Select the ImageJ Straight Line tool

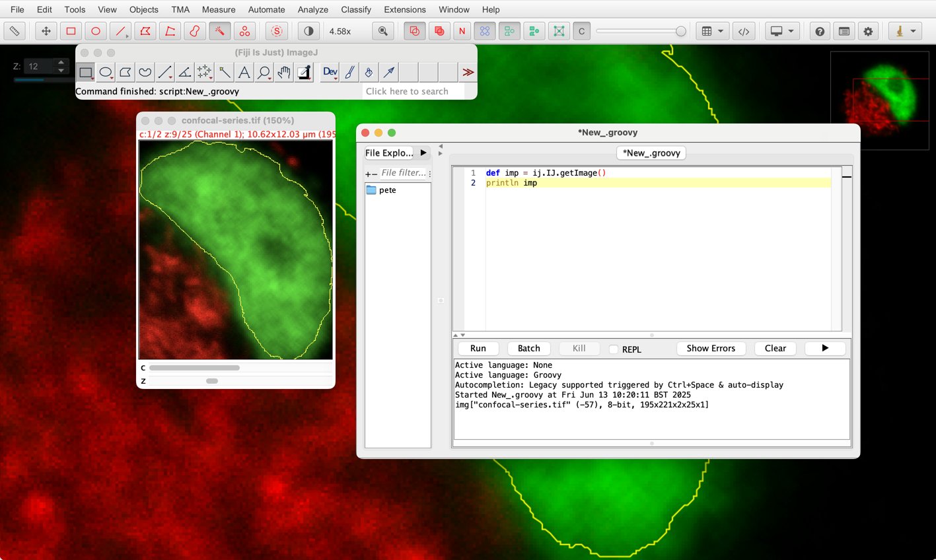click(165, 72)
